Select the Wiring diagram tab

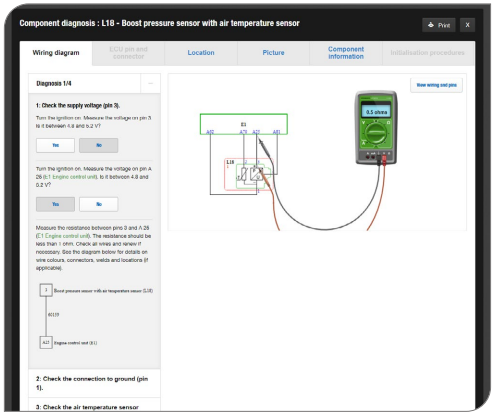pos(56,53)
